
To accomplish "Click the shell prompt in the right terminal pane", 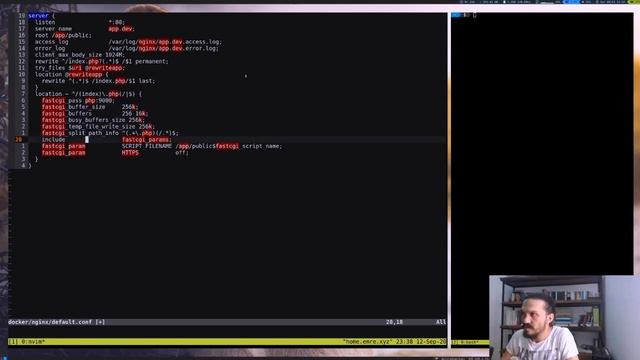I will click(x=464, y=15).
